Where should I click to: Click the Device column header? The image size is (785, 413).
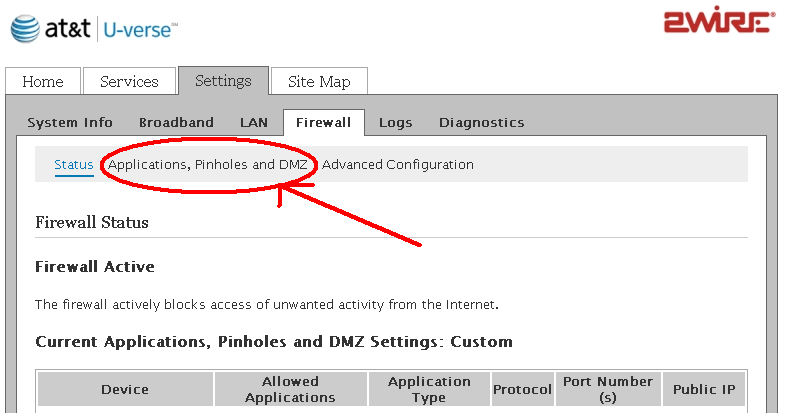[125, 390]
